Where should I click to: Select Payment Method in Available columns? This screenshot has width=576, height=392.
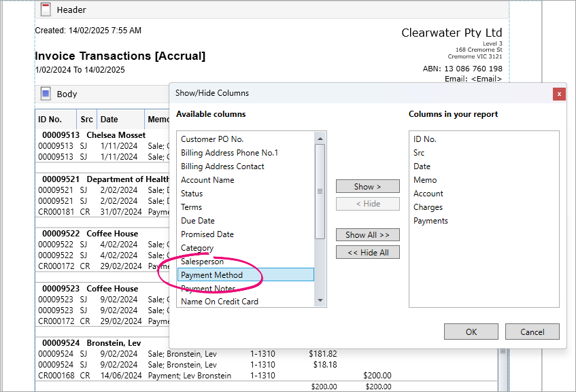pyautogui.click(x=211, y=275)
